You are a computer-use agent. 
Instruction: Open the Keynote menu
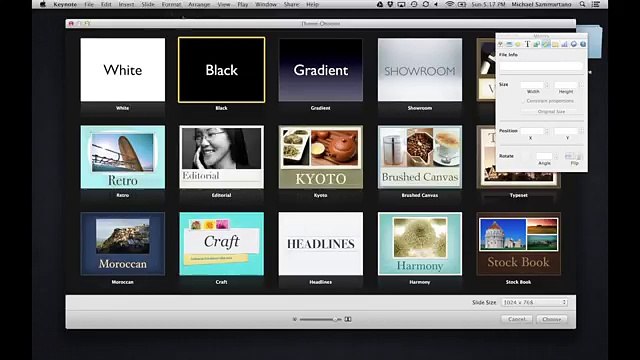pyautogui.click(x=65, y=4)
